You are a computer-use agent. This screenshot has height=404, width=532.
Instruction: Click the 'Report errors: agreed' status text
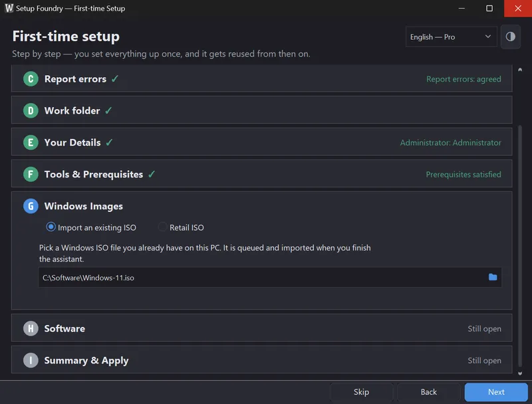click(x=464, y=79)
